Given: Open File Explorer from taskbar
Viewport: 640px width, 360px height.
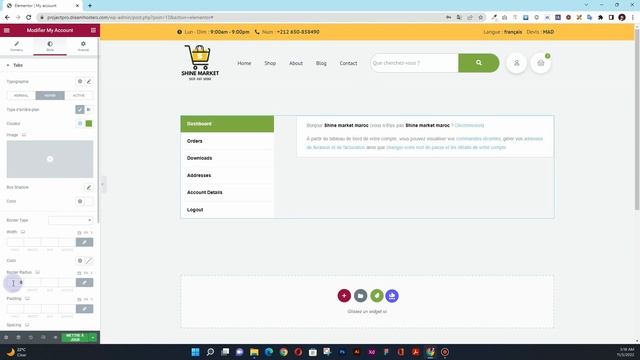Looking at the screenshot, I should (254, 352).
